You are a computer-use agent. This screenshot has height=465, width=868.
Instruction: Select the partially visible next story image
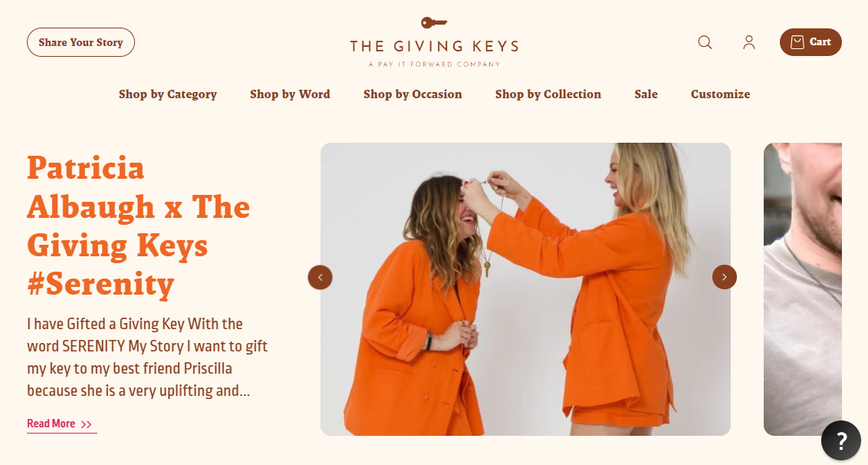click(x=803, y=289)
